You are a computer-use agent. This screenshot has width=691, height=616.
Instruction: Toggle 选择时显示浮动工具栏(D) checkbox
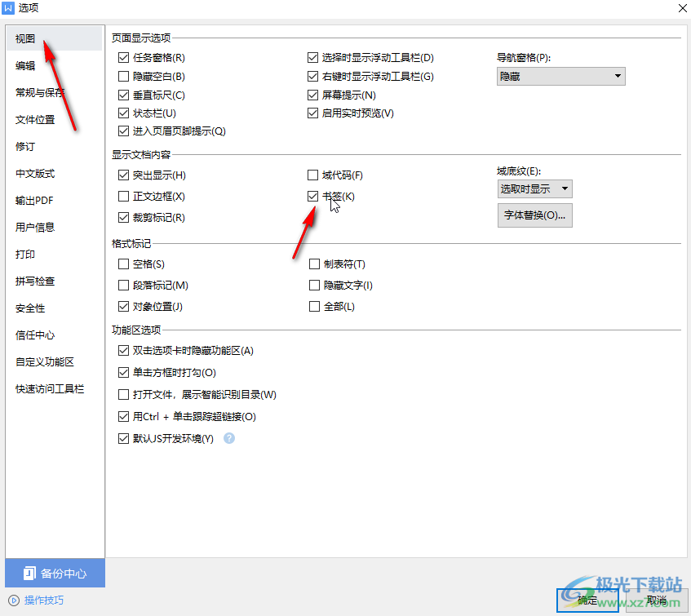(313, 58)
